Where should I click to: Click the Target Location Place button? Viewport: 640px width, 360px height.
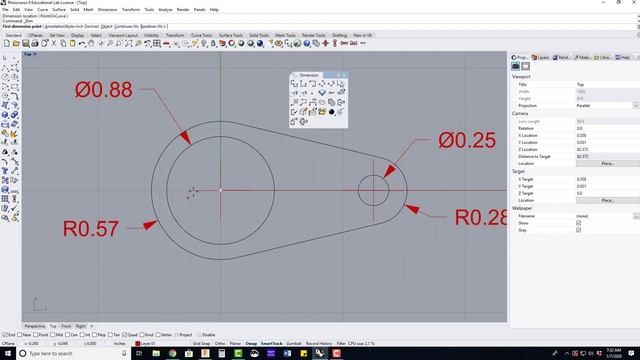607,201
